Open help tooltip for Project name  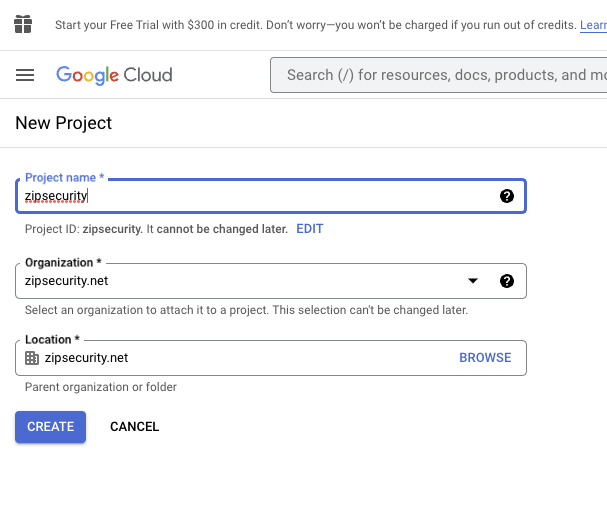(x=506, y=196)
